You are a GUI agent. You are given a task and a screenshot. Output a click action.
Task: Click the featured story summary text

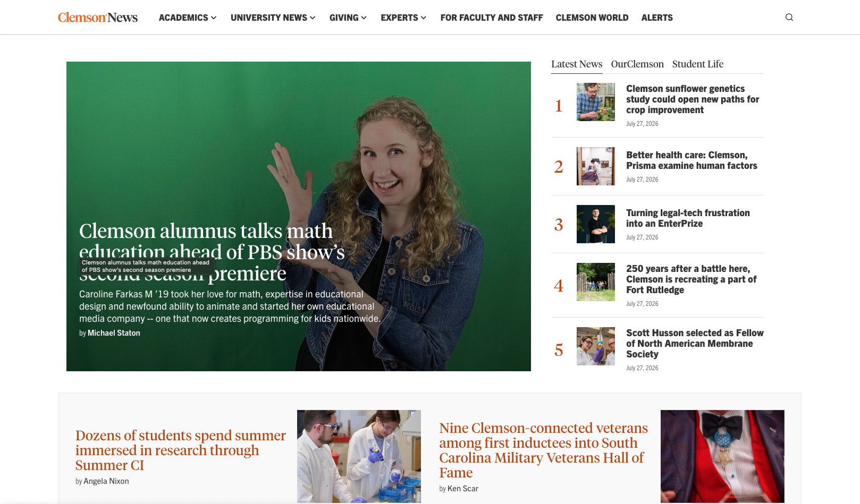[x=230, y=306]
